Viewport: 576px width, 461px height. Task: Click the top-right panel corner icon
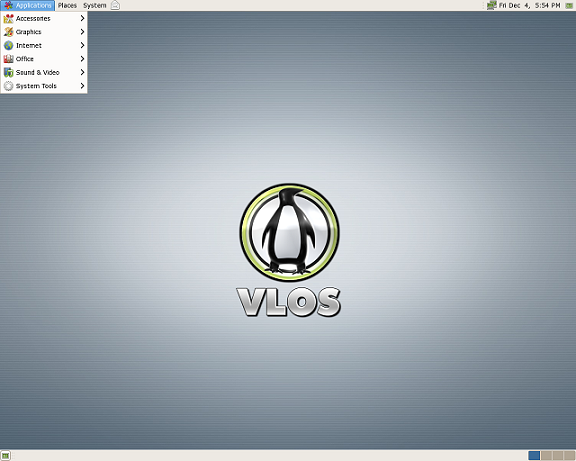point(569,6)
